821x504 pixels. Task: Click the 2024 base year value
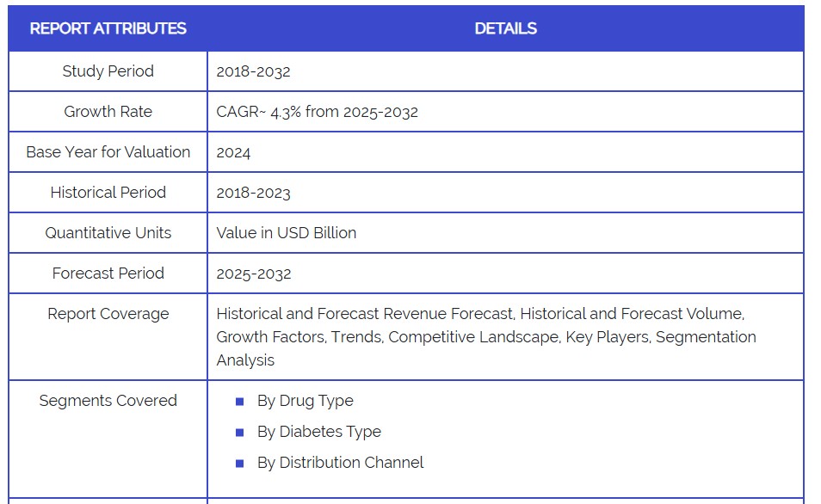(x=233, y=153)
